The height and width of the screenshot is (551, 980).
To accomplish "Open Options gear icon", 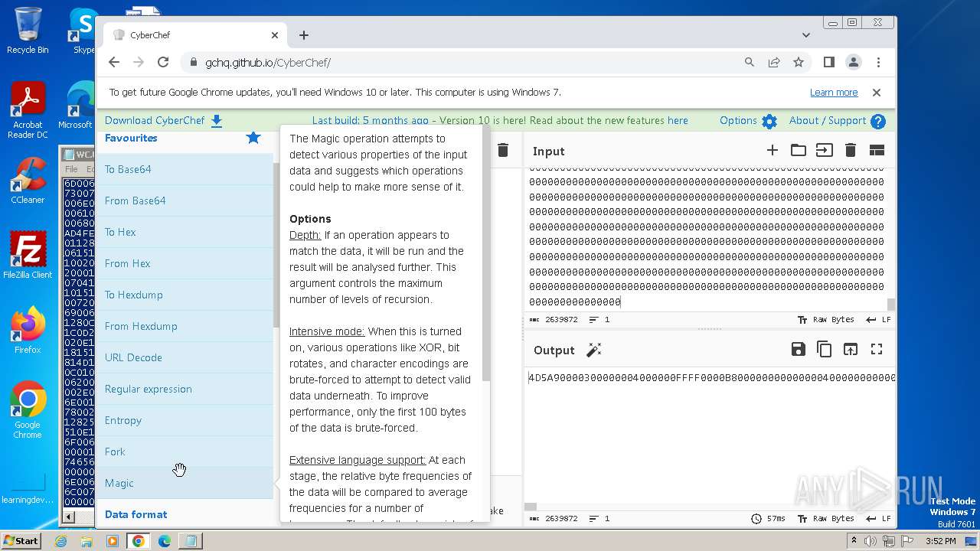I will tap(769, 121).
